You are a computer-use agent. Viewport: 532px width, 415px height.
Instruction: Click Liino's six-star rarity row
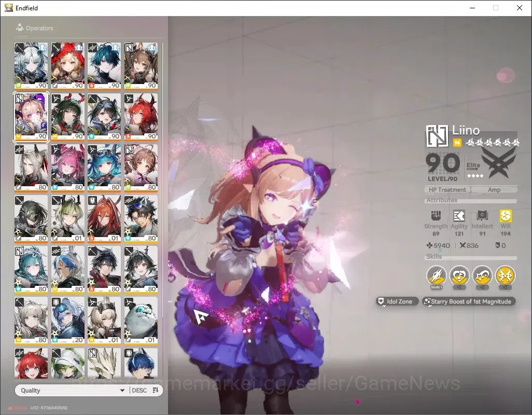click(492, 143)
